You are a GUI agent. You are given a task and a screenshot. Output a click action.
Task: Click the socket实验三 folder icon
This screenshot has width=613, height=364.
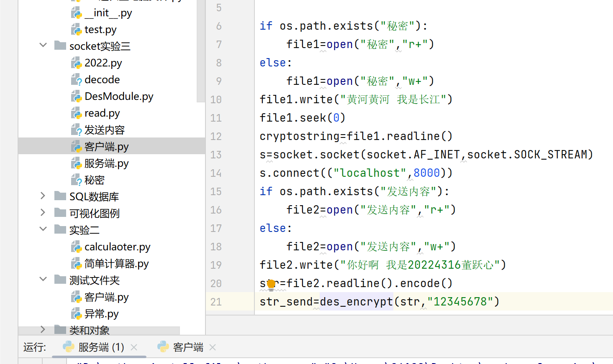(60, 46)
